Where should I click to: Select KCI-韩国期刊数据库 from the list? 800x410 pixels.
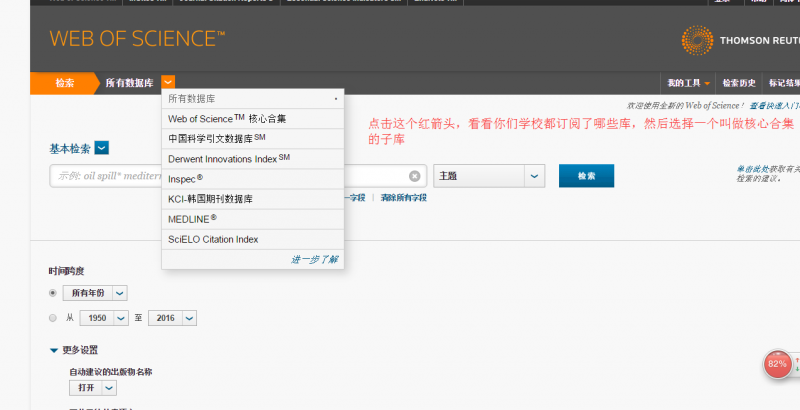253,199
